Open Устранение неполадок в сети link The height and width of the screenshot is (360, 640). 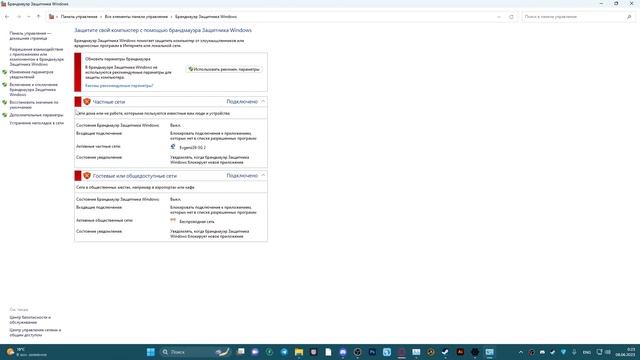37,123
